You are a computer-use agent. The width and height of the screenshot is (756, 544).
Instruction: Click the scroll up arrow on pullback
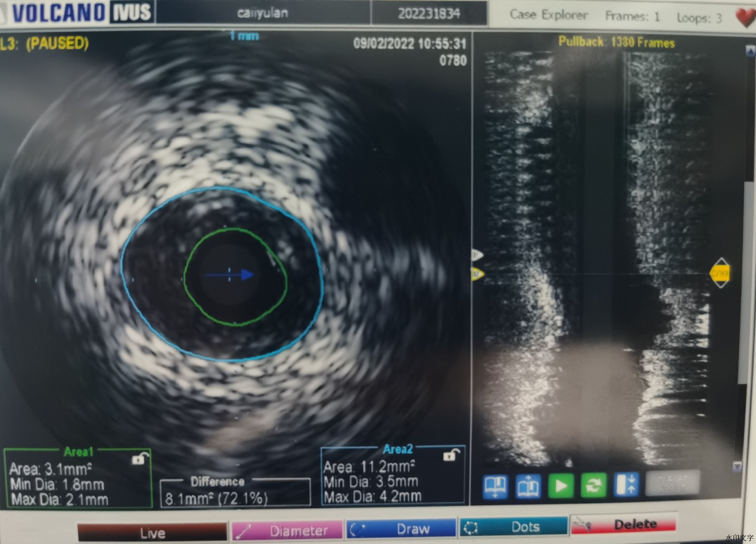(749, 51)
